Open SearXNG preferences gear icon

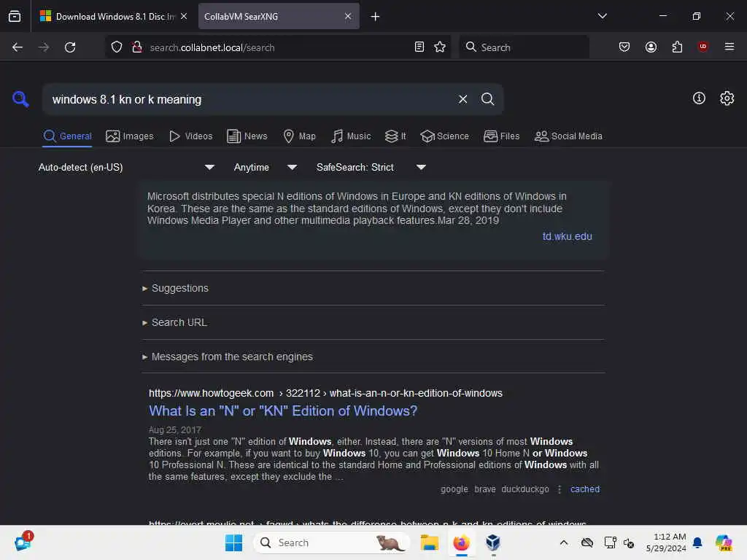[727, 98]
